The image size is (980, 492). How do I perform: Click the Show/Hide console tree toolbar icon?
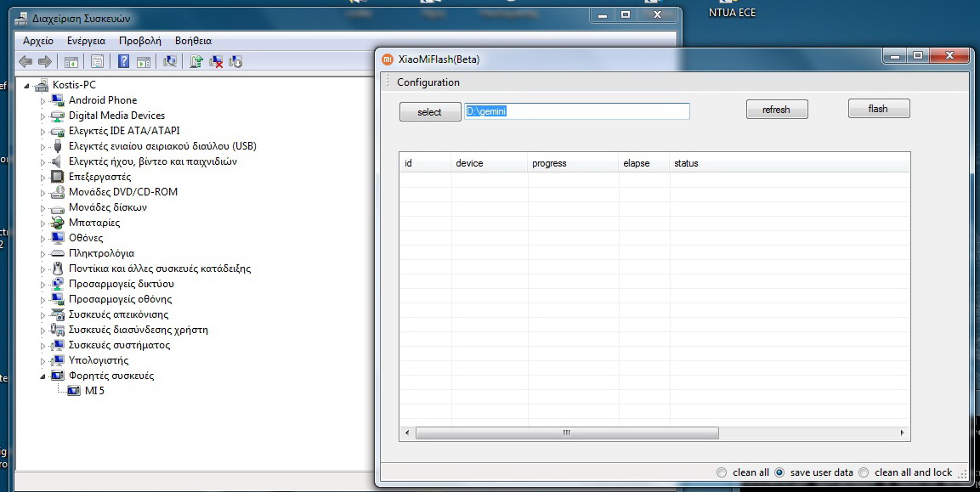point(71,61)
